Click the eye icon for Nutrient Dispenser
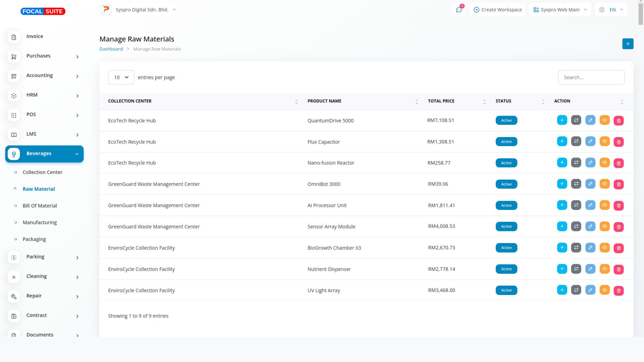 [x=604, y=269]
